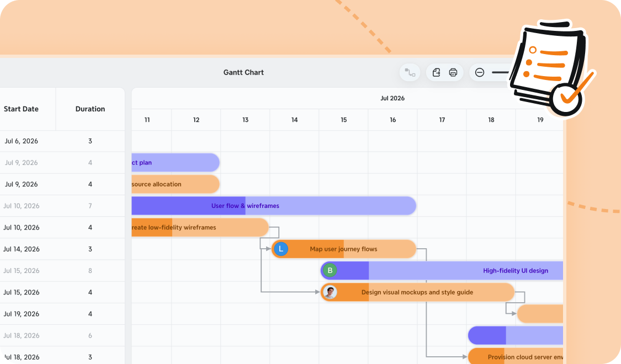Click the zoom out minus icon
The width and height of the screenshot is (621, 364).
pos(480,72)
